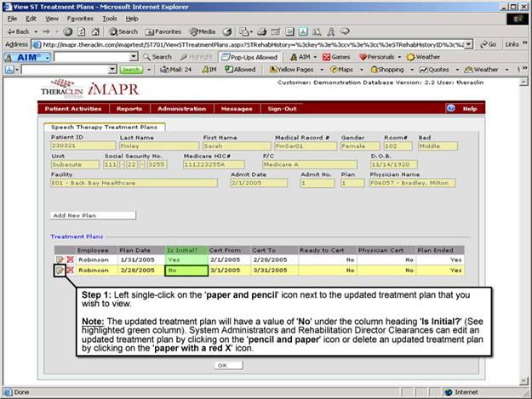The height and width of the screenshot is (399, 532).
Task: Click the Weather item in AIM toolbar row
Action: (x=423, y=57)
